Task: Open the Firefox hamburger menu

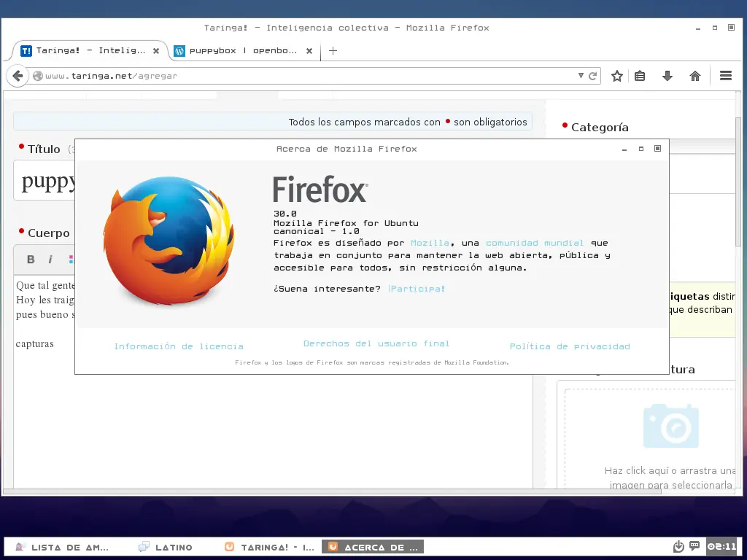Action: click(x=726, y=76)
